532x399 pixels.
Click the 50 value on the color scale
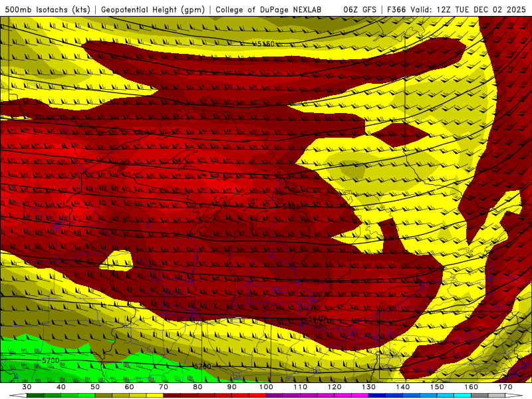tap(95, 387)
